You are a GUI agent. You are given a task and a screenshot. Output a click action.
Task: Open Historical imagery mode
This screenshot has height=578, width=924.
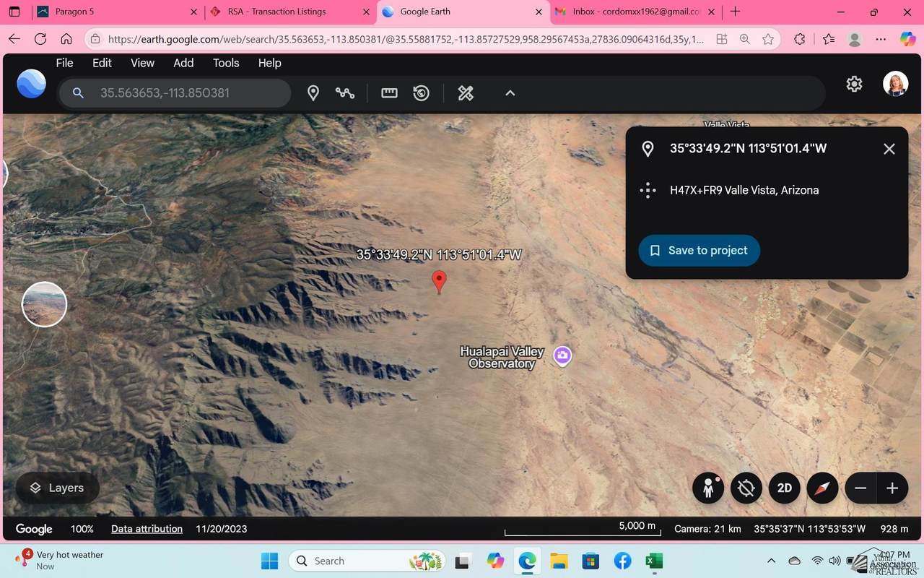tap(421, 92)
